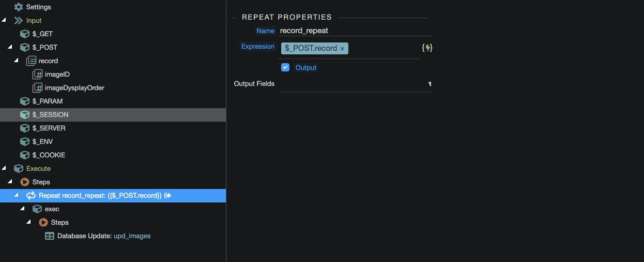Click the Input double-chevron icon

point(19,21)
